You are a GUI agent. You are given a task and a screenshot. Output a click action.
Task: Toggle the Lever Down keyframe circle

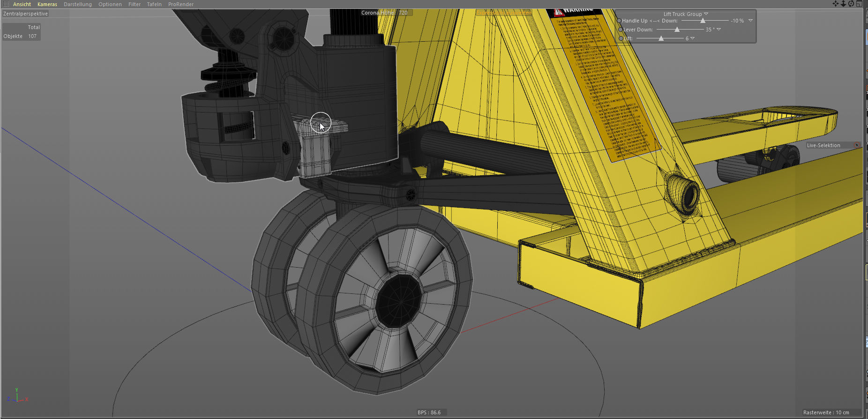pyautogui.click(x=621, y=30)
